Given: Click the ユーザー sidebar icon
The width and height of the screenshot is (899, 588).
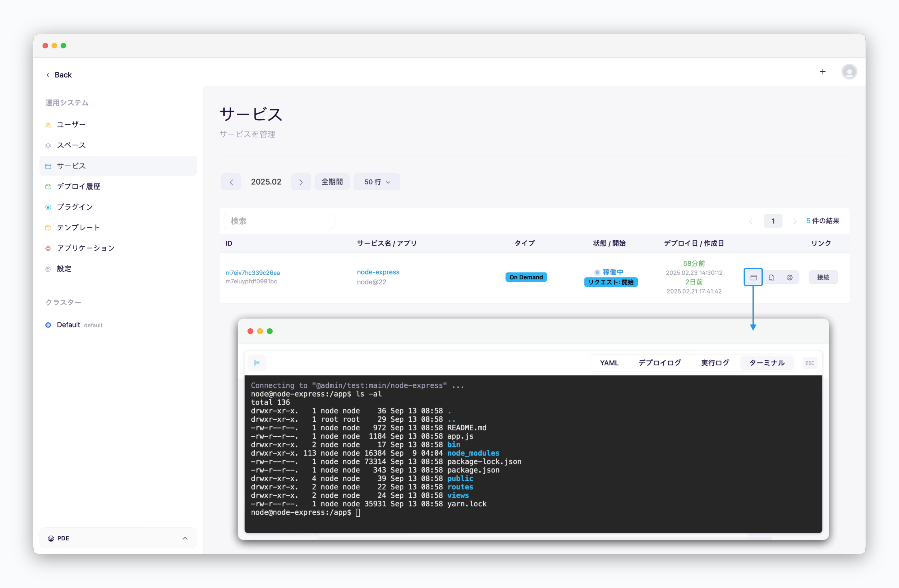Looking at the screenshot, I should 48,125.
